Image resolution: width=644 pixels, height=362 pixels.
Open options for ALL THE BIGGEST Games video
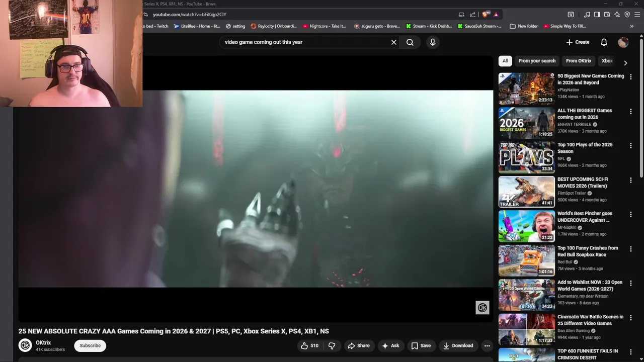coord(630,111)
